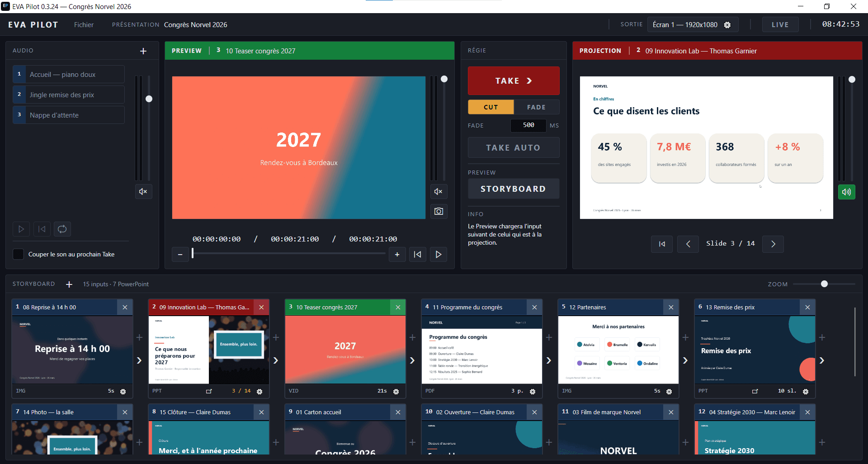Go to first slide in projection
This screenshot has height=464, width=868.
[662, 244]
